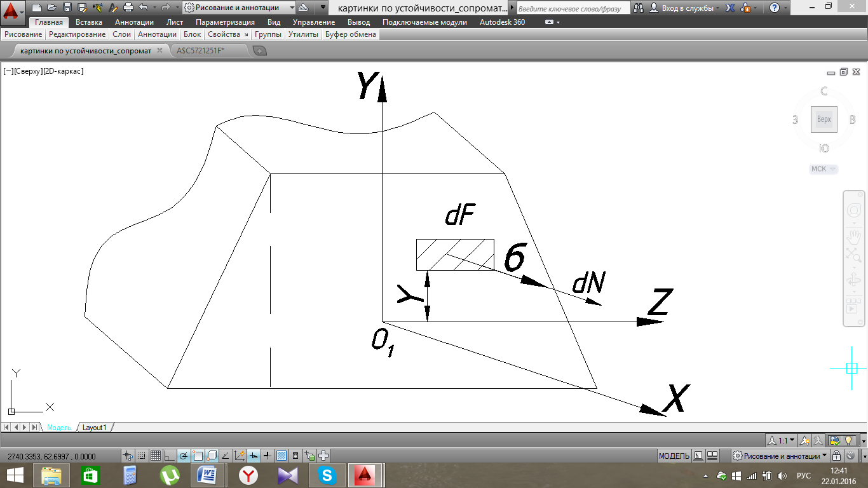Open the workspace dropdown 'Рисование и аннотации'
The image size is (868, 488).
coord(240,8)
